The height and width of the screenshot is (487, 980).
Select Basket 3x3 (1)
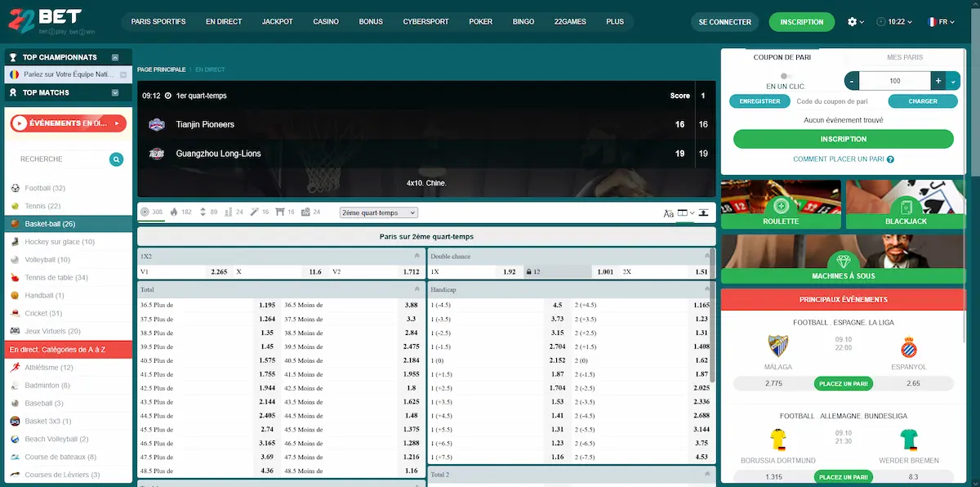[x=68, y=422]
